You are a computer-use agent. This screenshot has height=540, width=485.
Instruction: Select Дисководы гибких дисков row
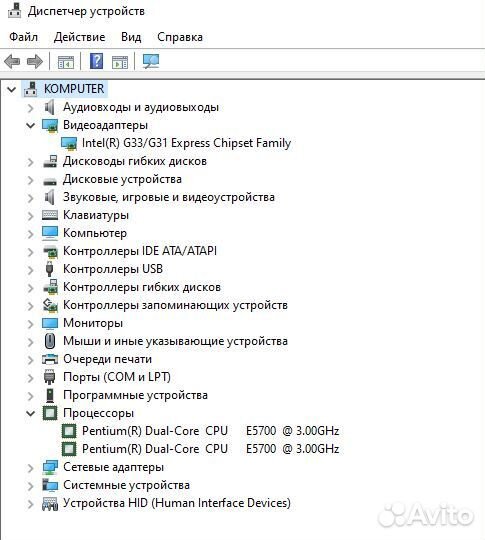point(135,161)
